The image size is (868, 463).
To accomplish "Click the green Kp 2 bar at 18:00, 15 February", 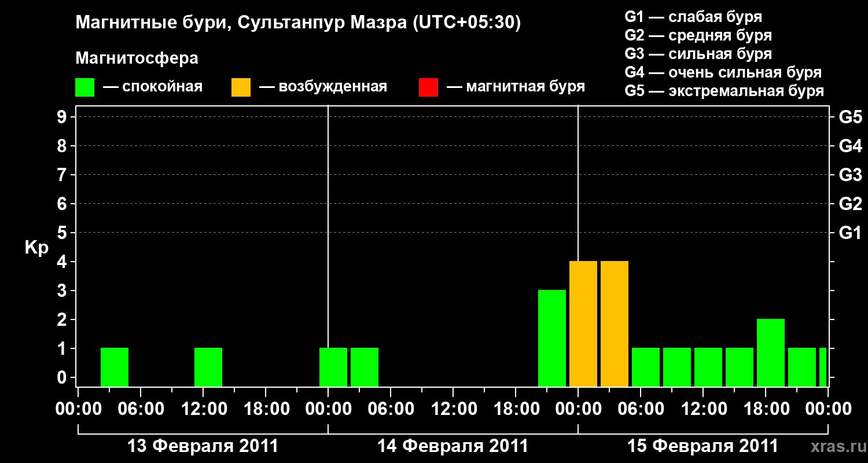I will pos(771,352).
